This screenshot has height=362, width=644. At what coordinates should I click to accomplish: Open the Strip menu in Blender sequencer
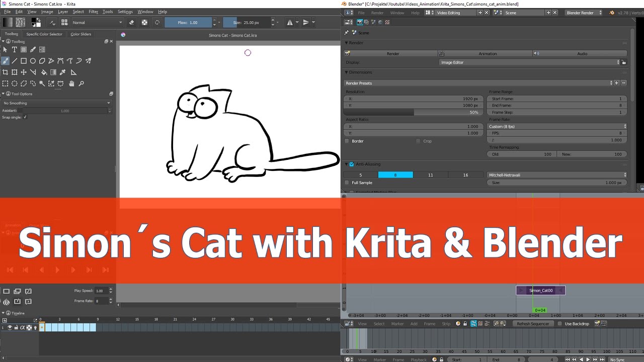446,324
